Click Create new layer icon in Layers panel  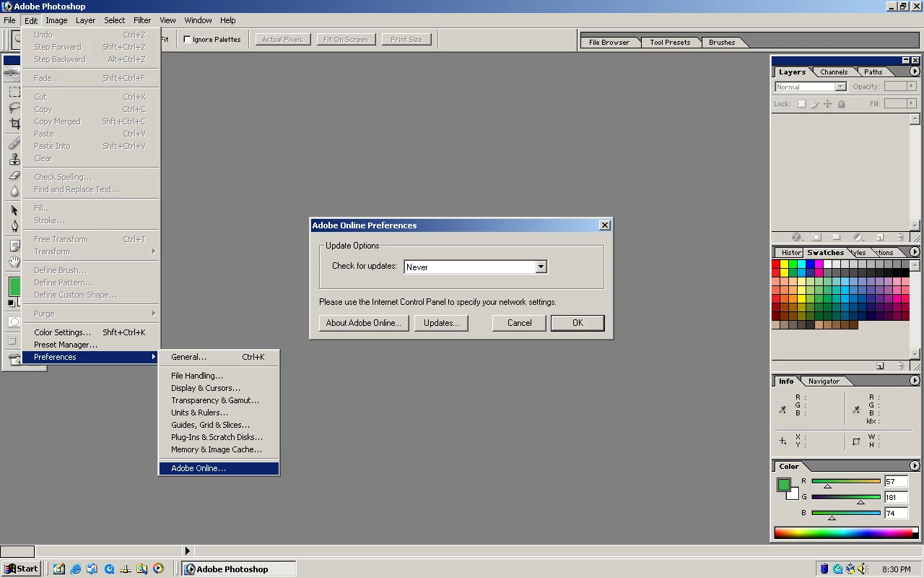879,237
